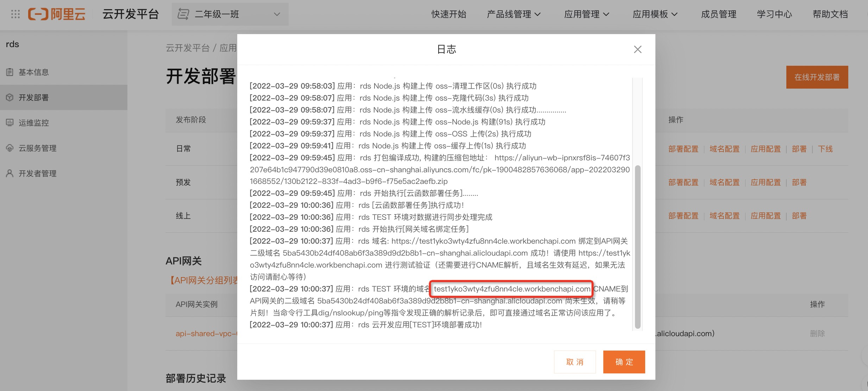Click 域名配置 in the 日常 row
The height and width of the screenshot is (391, 868).
click(724, 149)
